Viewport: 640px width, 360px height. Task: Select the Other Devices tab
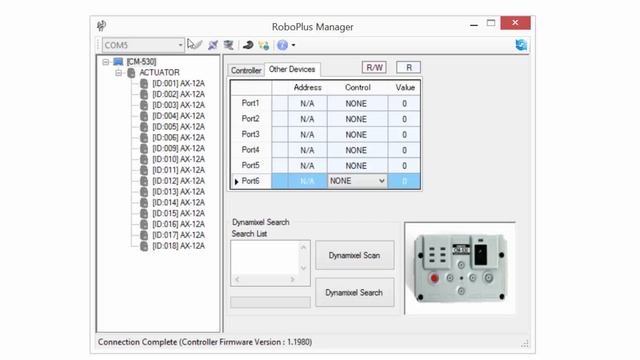pos(292,69)
